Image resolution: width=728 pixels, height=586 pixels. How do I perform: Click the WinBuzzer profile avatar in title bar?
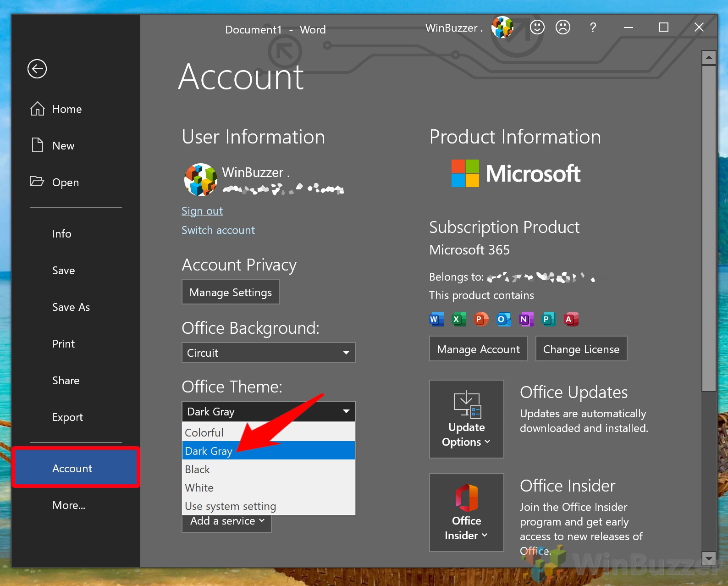(x=502, y=28)
